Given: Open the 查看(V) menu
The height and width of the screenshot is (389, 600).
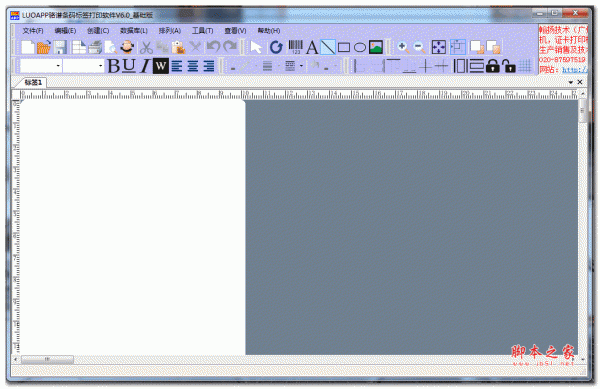Looking at the screenshot, I should [235, 31].
